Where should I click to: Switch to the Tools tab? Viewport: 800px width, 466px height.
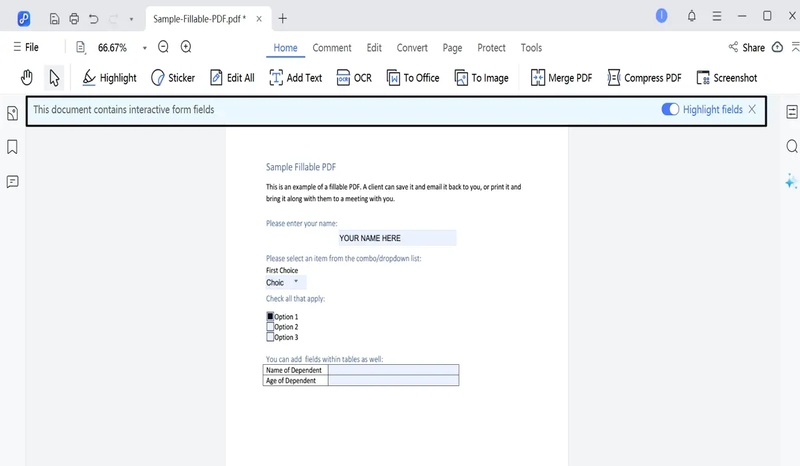[x=531, y=47]
